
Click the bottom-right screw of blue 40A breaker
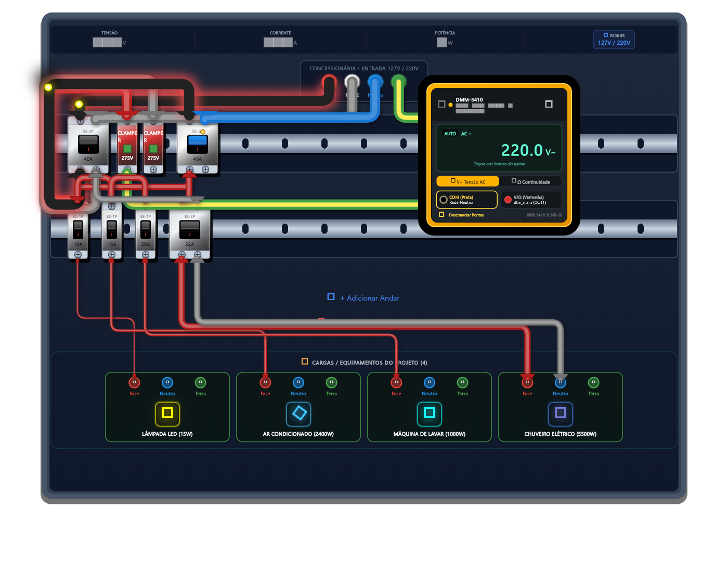coord(205,170)
